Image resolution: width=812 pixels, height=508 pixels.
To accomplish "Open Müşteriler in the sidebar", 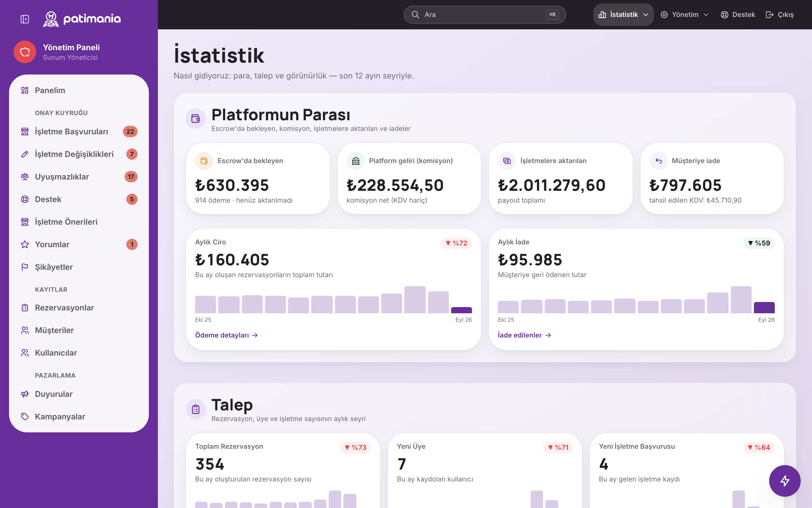I will 79,330.
